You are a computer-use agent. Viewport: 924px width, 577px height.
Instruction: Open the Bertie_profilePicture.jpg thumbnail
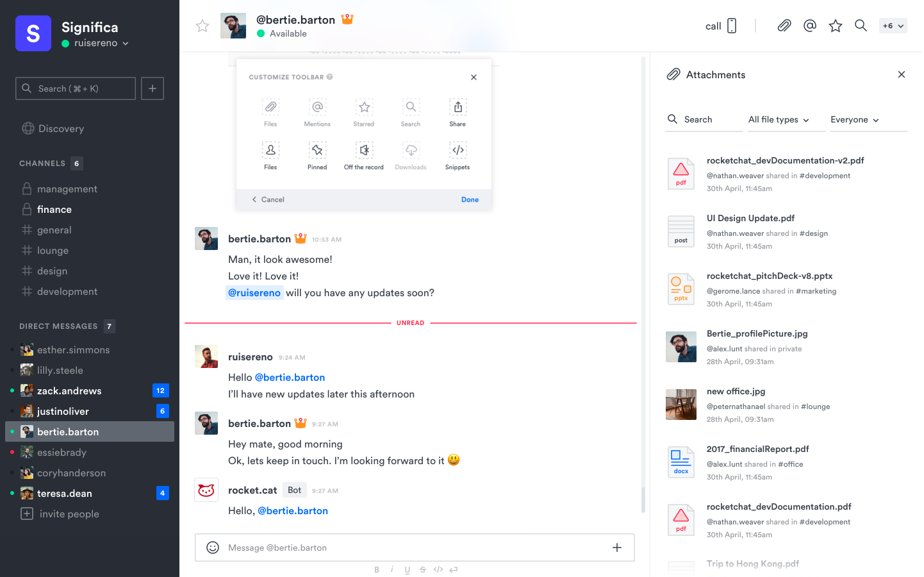(x=681, y=347)
